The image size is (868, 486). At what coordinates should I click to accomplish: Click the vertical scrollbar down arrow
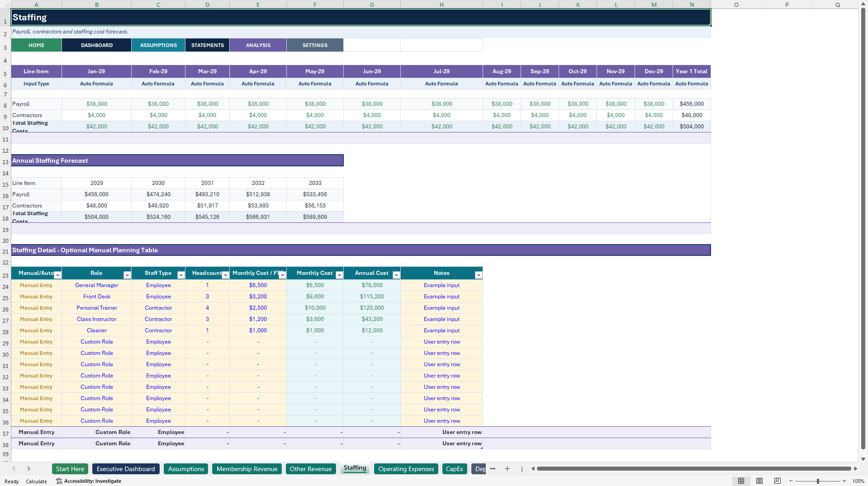[x=863, y=459]
